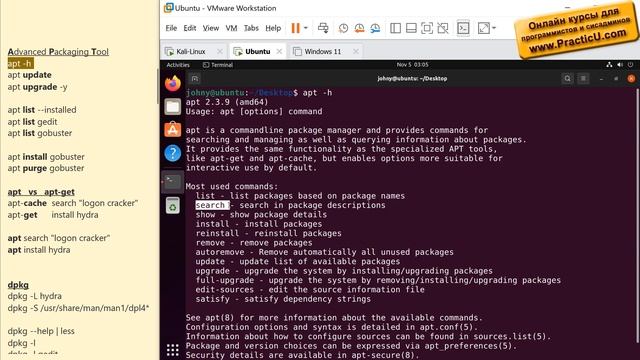Viewport: 640px width, 360px height.
Task: Show Applications grid at dock bottom
Action: pyautogui.click(x=173, y=350)
